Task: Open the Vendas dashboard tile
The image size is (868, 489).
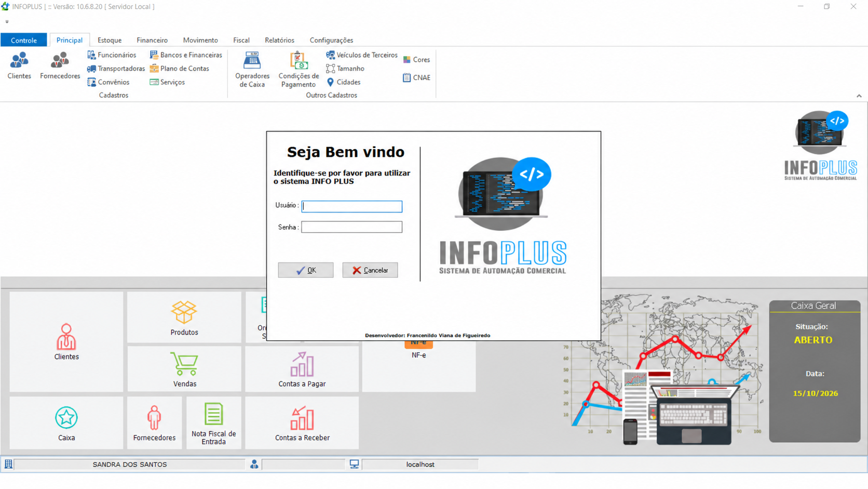Action: [x=184, y=369]
